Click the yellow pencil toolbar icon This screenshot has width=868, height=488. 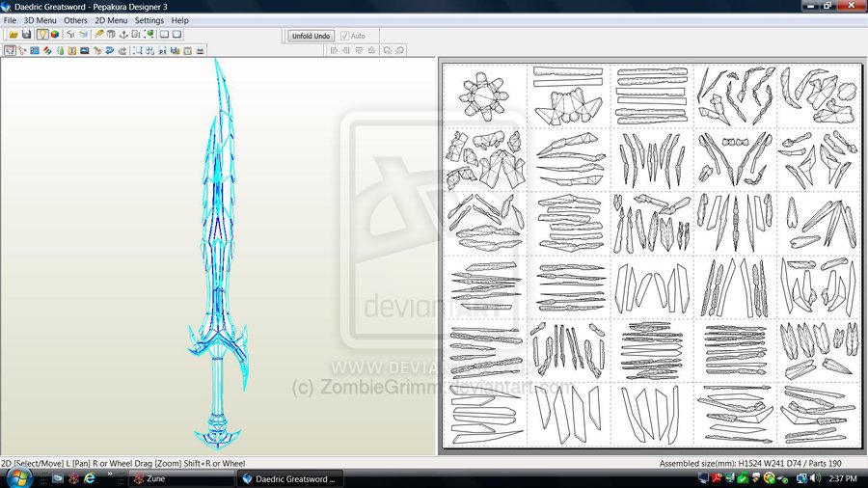coord(99,35)
